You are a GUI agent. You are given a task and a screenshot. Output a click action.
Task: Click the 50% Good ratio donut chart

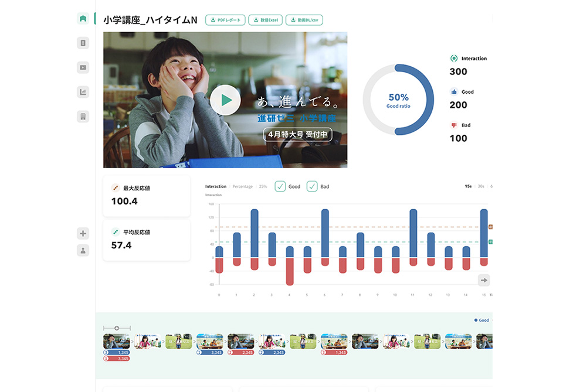click(x=398, y=100)
